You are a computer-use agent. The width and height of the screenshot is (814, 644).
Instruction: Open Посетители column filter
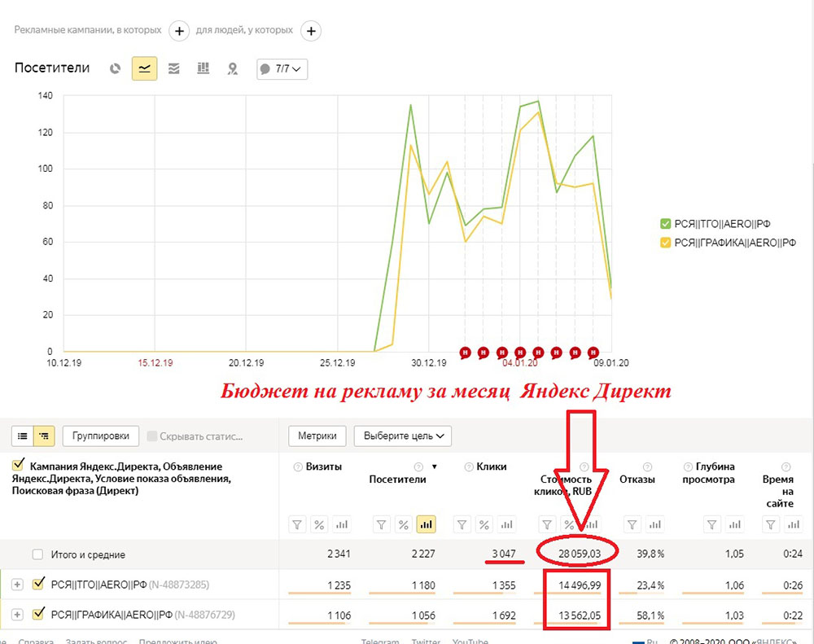click(x=382, y=524)
